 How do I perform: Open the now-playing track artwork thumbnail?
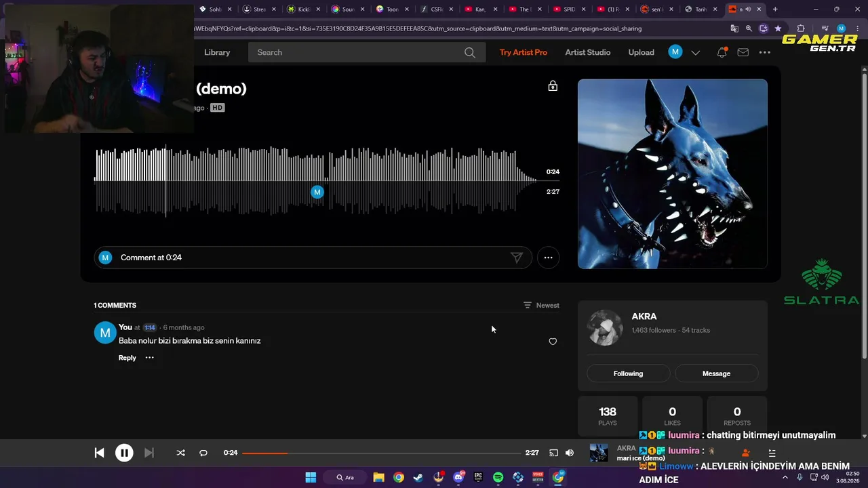tap(599, 453)
